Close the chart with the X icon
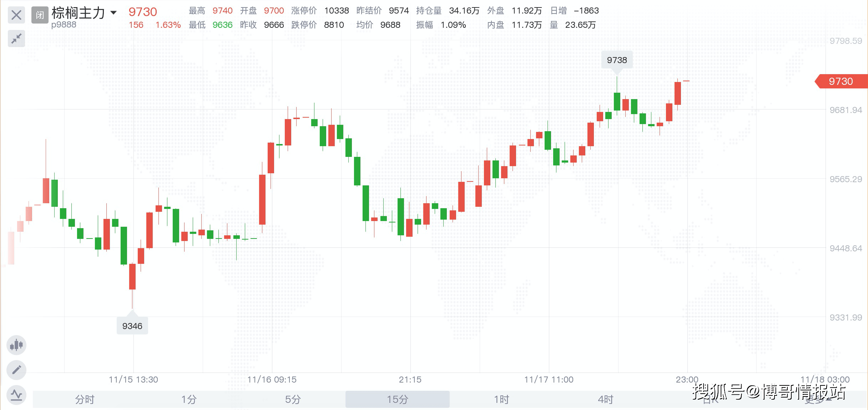This screenshot has height=410, width=868. pyautogui.click(x=16, y=15)
